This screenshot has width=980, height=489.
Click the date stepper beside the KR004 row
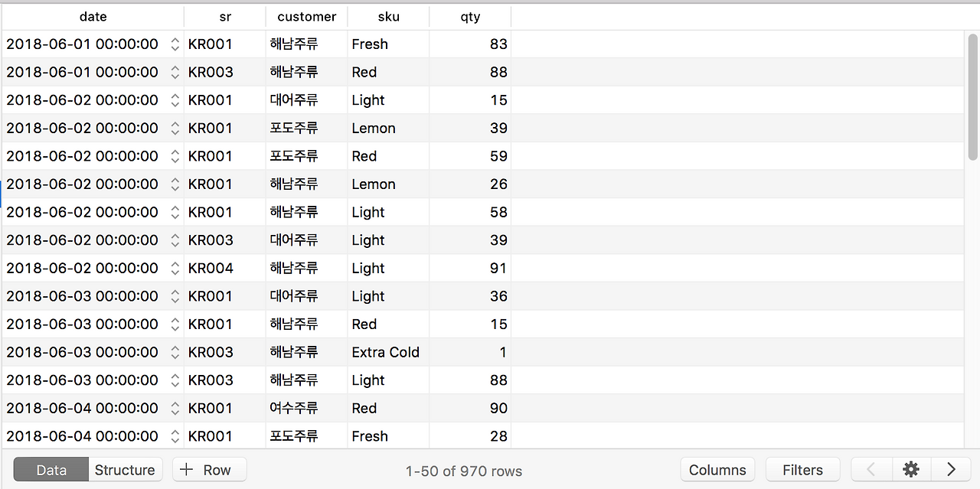175,268
